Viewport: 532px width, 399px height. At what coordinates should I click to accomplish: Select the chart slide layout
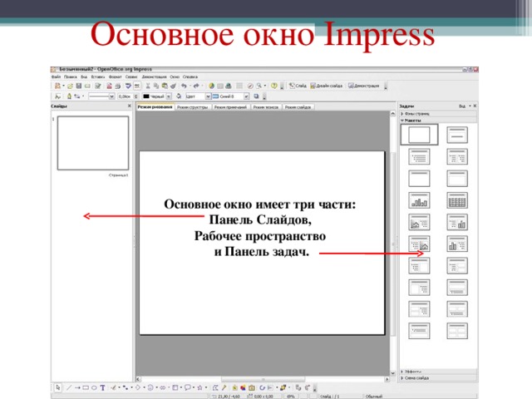[419, 200]
